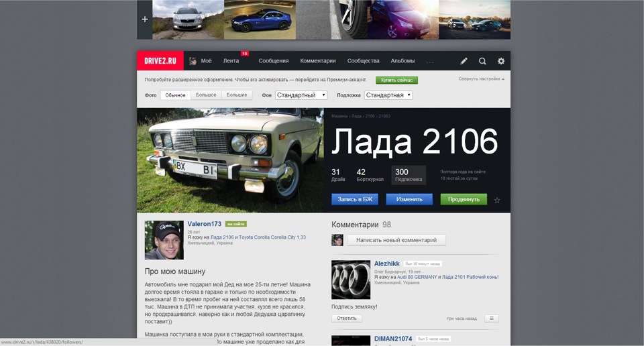
Task: Click the plus icon beside car thumbnails
Action: 145,19
